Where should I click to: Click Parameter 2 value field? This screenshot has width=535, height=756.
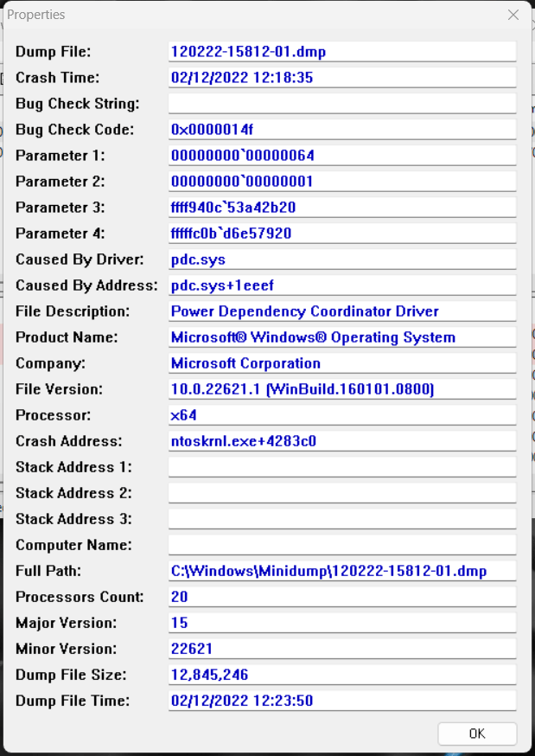tap(342, 182)
